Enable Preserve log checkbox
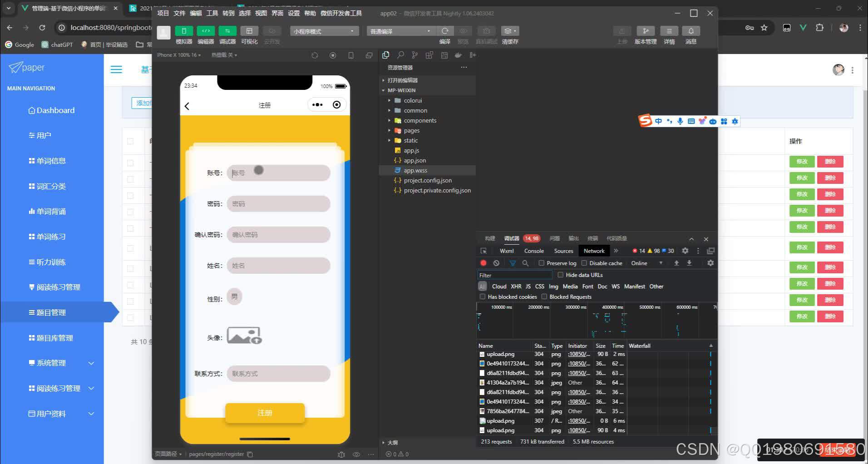 click(x=541, y=263)
